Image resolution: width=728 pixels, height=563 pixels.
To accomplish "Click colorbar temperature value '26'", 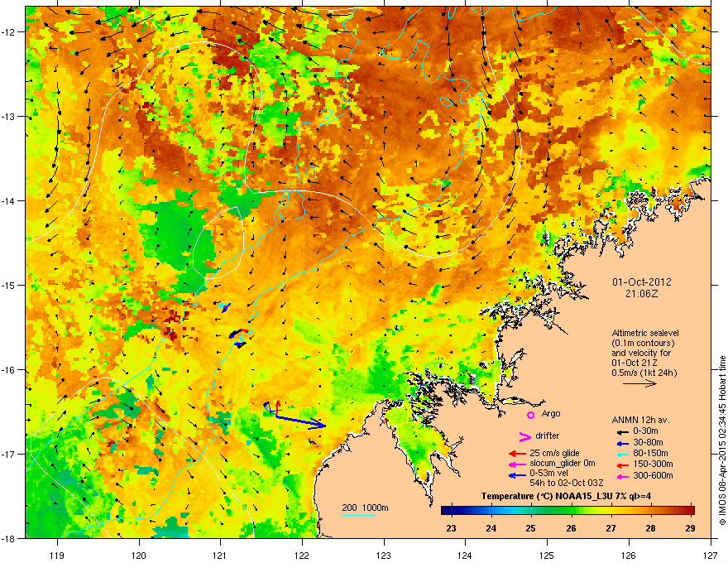I will coord(571,528).
